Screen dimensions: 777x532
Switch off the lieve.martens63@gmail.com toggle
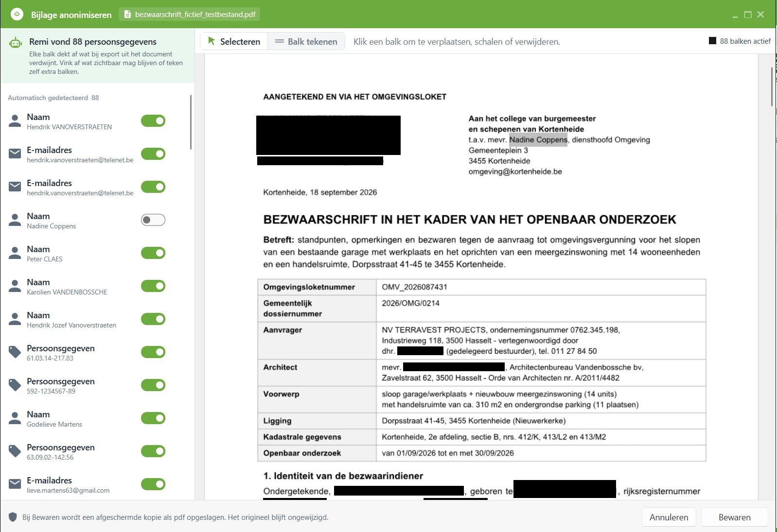153,484
